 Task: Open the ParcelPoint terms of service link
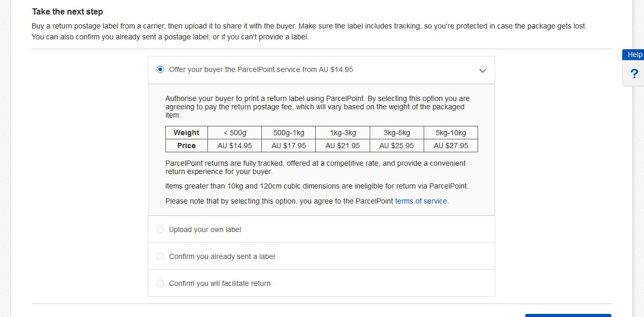point(421,201)
